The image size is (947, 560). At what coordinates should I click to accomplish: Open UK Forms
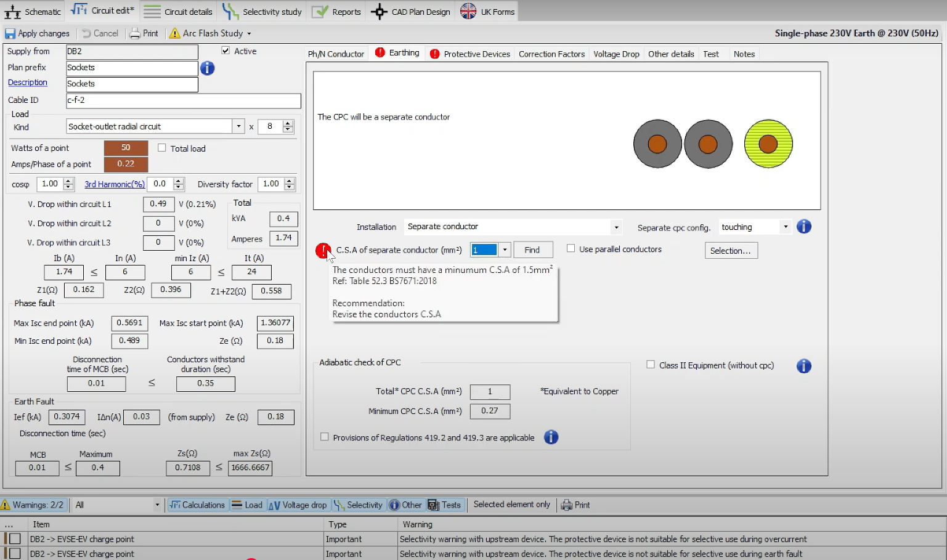point(487,11)
